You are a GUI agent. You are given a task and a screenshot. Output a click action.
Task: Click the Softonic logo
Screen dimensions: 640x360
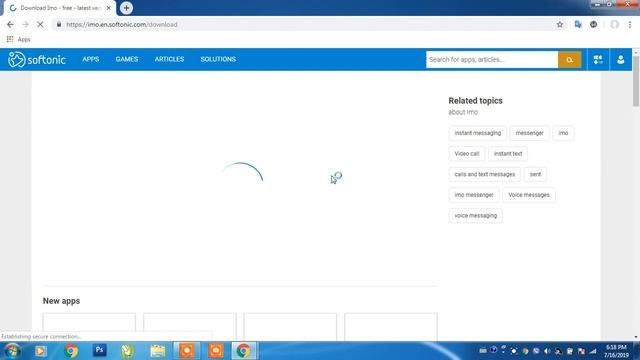click(x=37, y=60)
